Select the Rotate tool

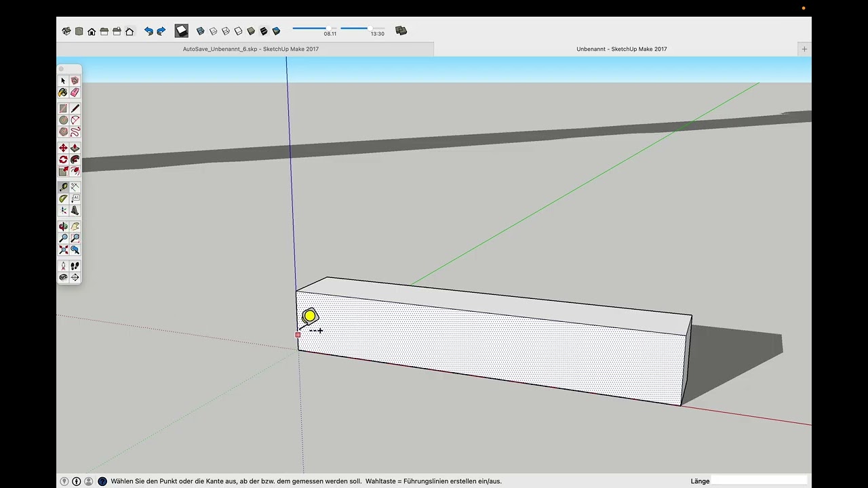click(63, 159)
